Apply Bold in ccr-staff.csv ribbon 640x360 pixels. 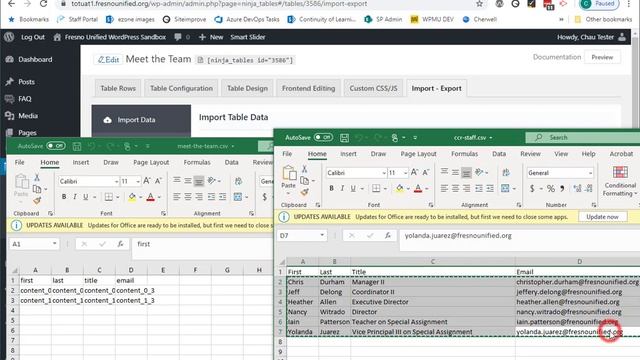pyautogui.click(x=331, y=188)
